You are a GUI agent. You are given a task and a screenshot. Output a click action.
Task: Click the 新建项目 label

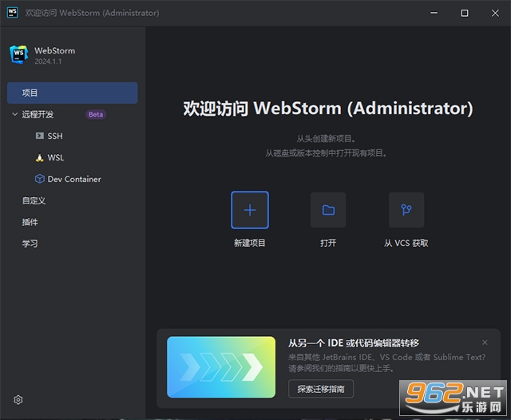(x=250, y=243)
